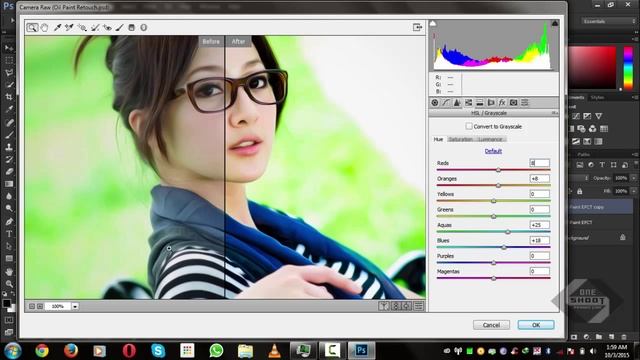Select Photoshop's Horizontal Type tool
640x360 pixels.
(9, 234)
